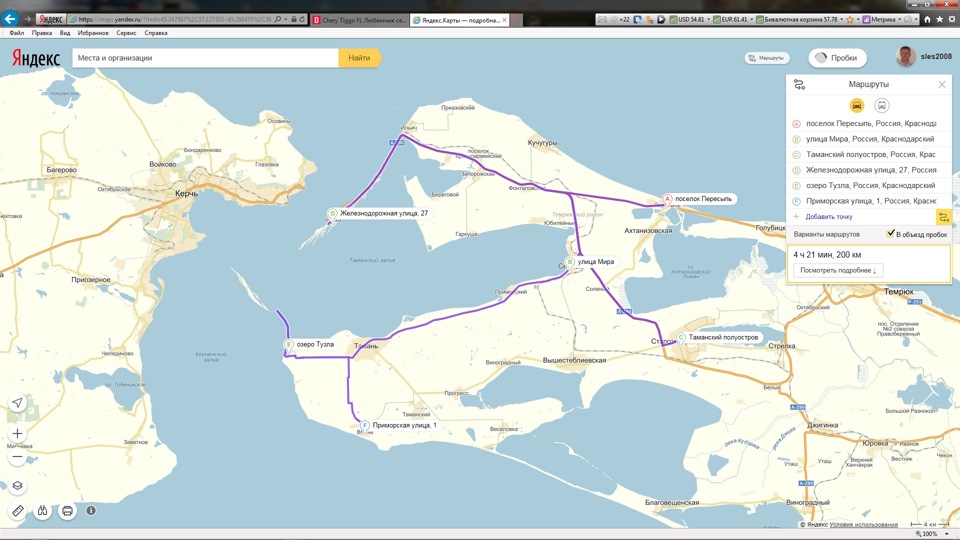Open the Home icon in the browser
Viewport: 960px width, 540px height.
pos(927,20)
